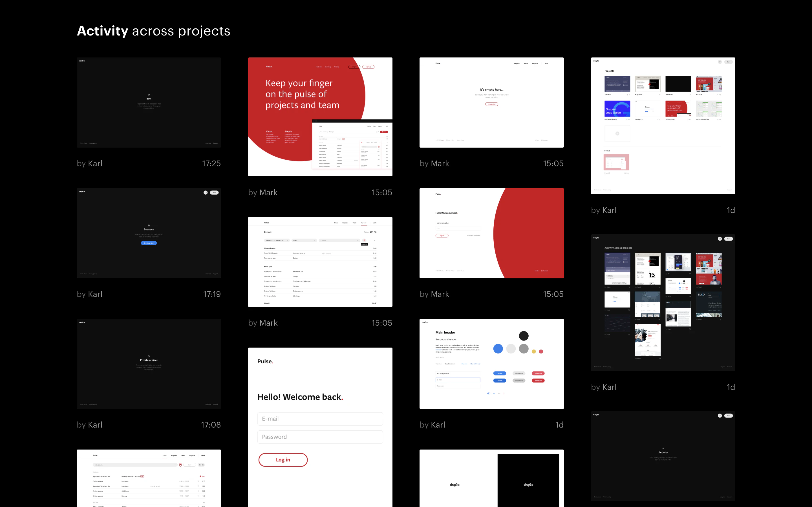Open the nested Activity across projects thumbnail
812x507 pixels.
(663, 303)
